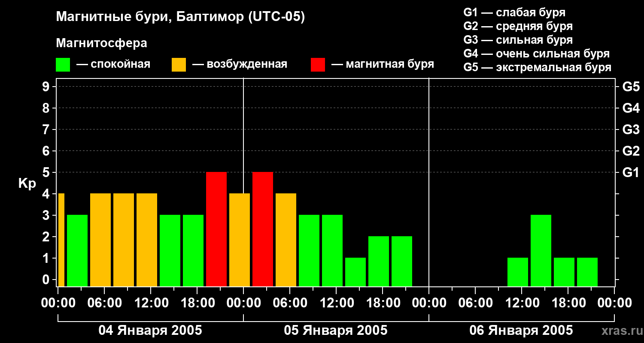Click the Kp 3 green bar on 06 January

pos(541,250)
